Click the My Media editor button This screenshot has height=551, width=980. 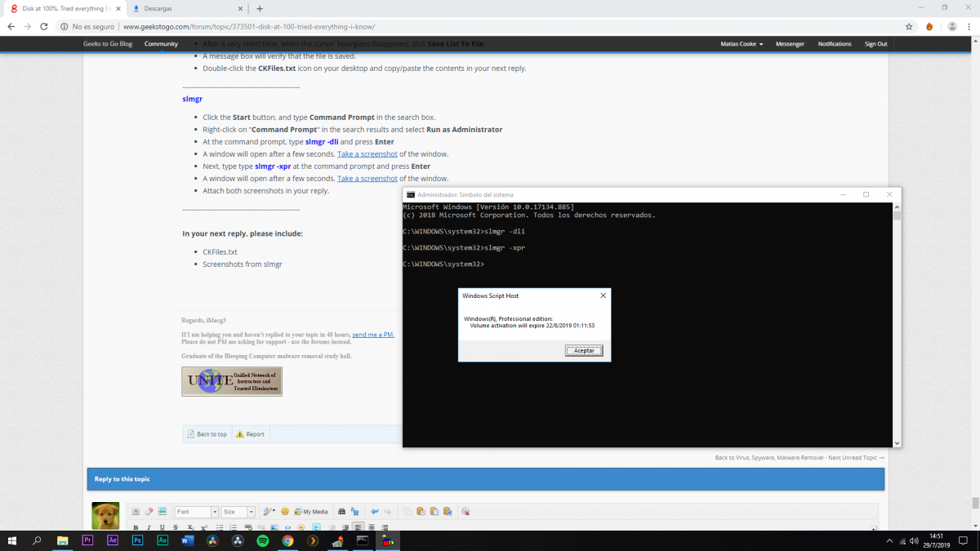[x=310, y=512]
